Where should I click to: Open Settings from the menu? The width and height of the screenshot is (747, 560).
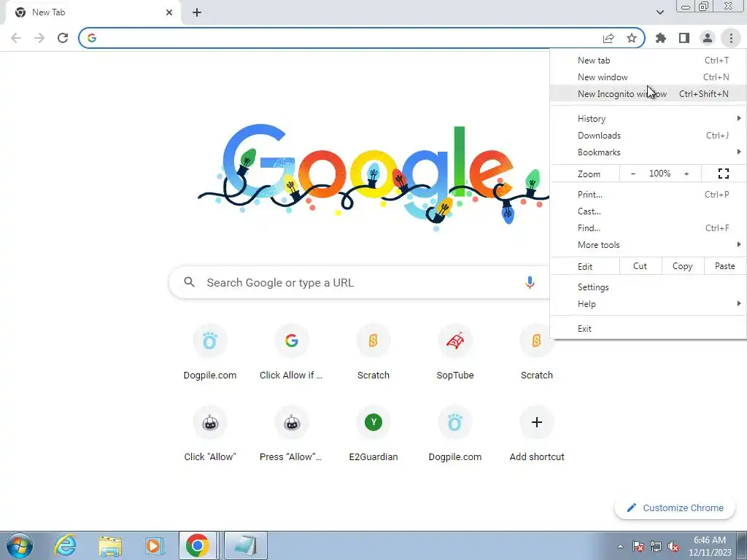tap(648, 287)
